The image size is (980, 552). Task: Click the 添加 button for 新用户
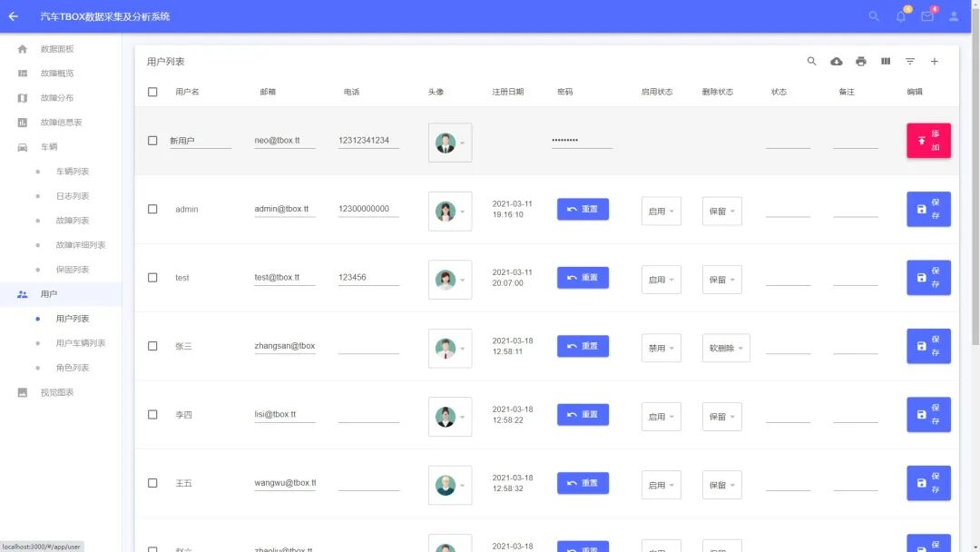pos(927,141)
